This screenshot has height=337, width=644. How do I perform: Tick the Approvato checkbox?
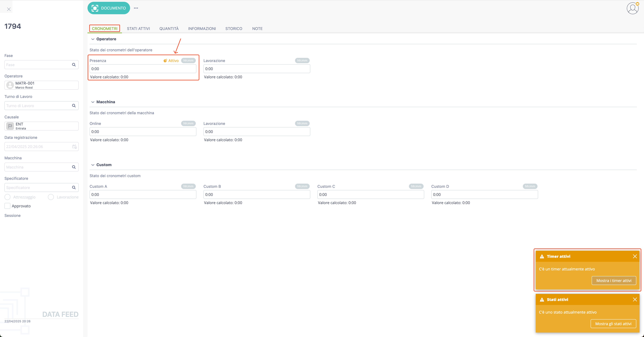(8, 206)
